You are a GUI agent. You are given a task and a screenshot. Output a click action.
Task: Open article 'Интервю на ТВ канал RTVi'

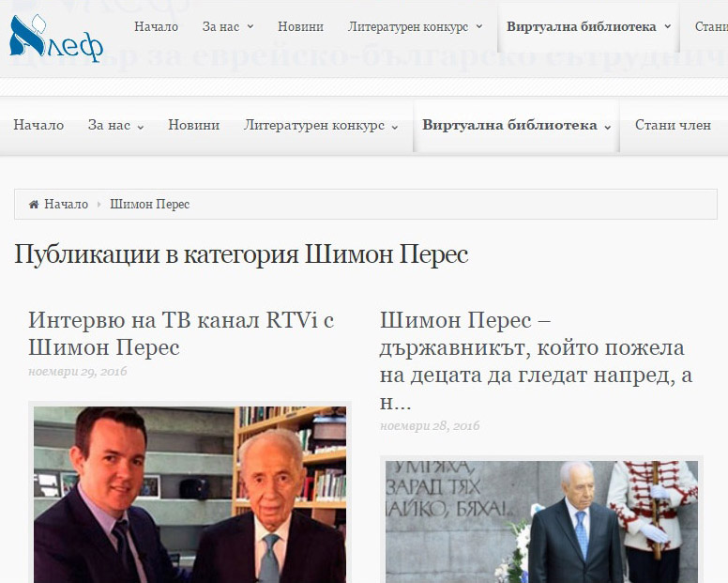(181, 333)
